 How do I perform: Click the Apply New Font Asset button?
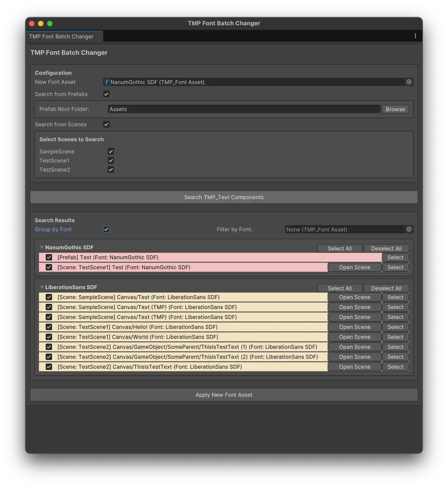224,395
